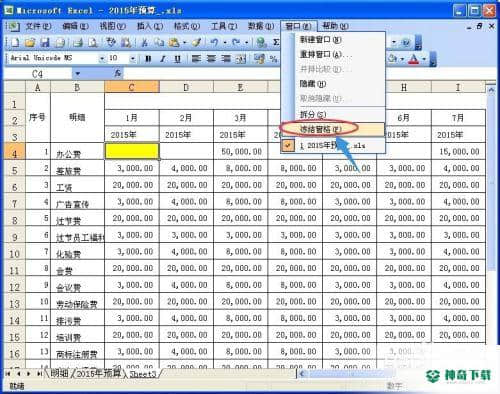Create a new workbook with New icon
Image resolution: width=500 pixels, height=394 pixels.
click(15, 42)
